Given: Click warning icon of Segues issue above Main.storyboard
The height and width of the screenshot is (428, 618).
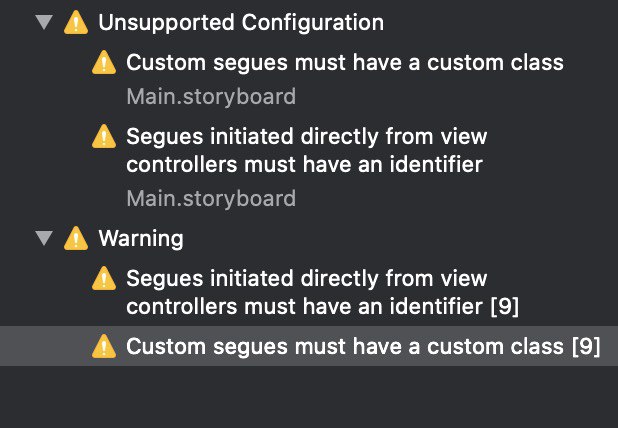Looking at the screenshot, I should pos(104,136).
